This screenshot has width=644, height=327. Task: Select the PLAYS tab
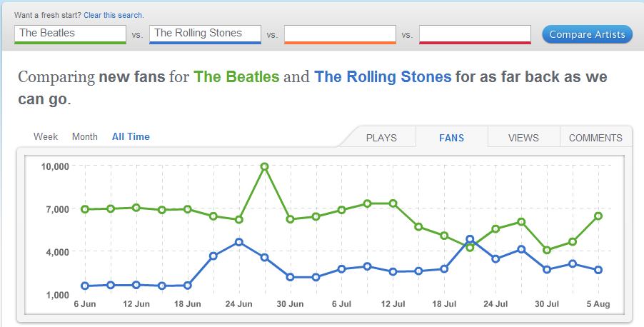381,138
